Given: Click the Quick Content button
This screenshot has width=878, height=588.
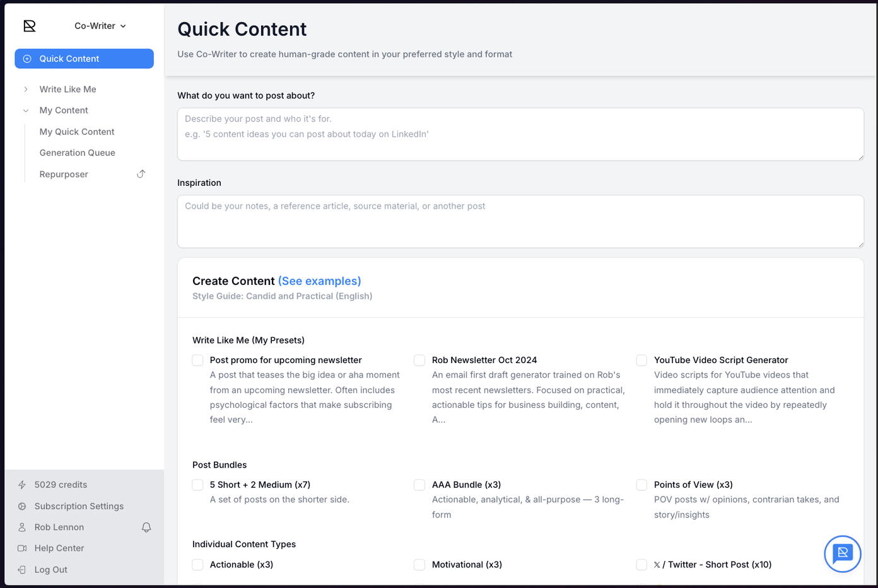Looking at the screenshot, I should click(84, 59).
